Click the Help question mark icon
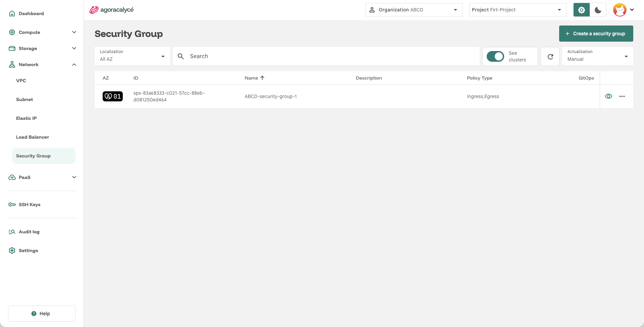Viewport: 644px width, 327px height. point(34,314)
